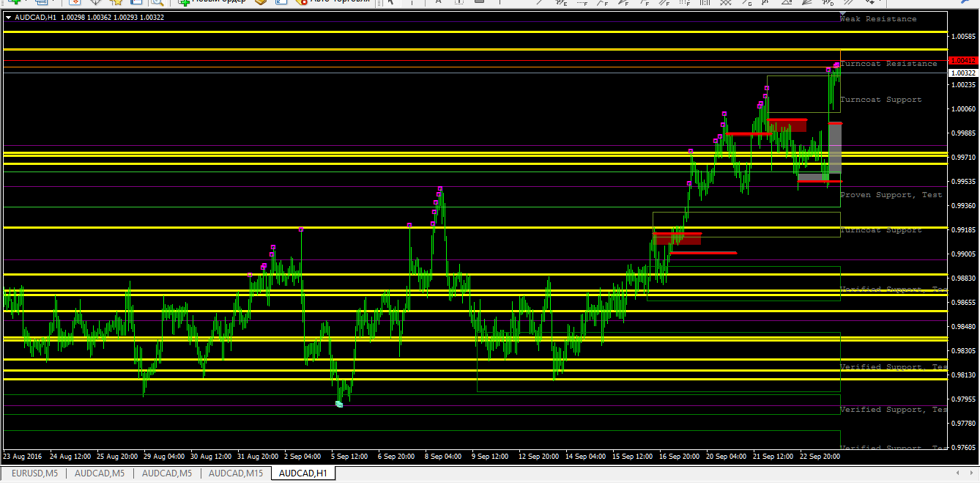Click the red 1.00412 price level tag
Screen dimensions: 980x483
point(962,60)
